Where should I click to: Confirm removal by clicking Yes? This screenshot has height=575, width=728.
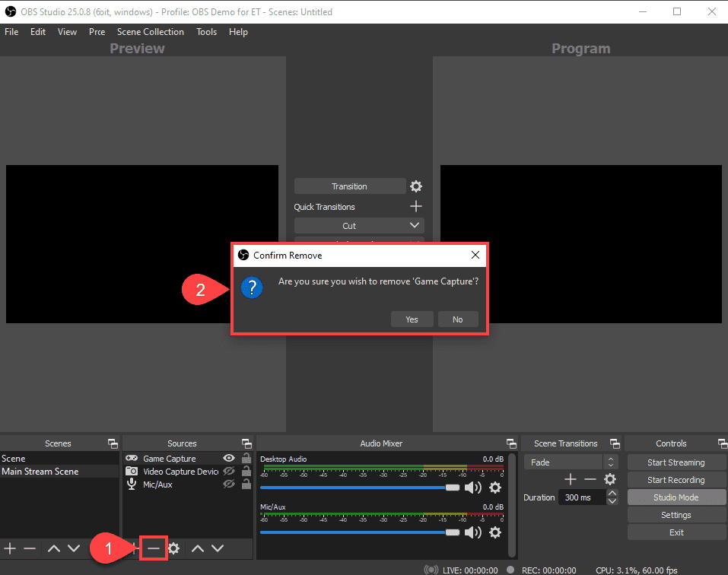(412, 319)
